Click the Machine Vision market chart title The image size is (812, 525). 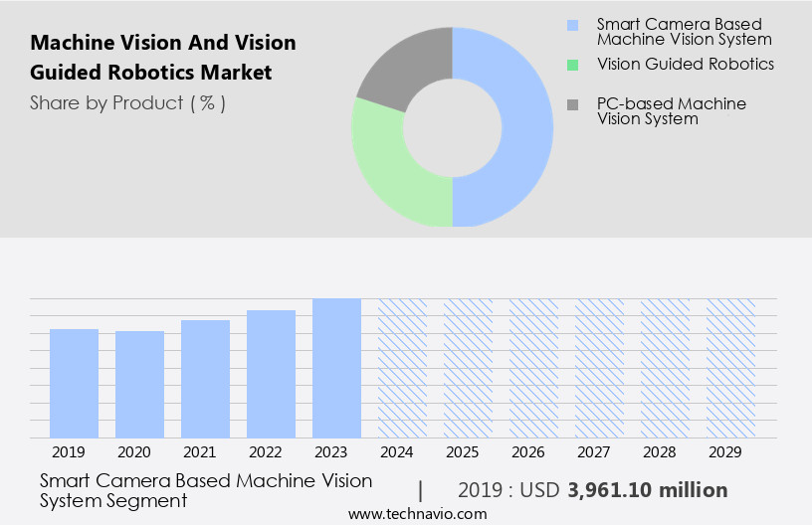[163, 58]
